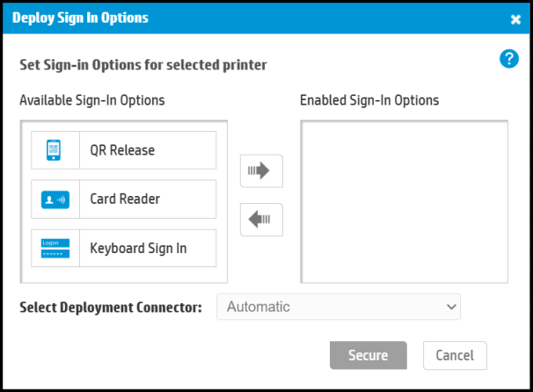533x392 pixels.
Task: Click inside the Enabled Sign-In Options list
Action: (404, 201)
